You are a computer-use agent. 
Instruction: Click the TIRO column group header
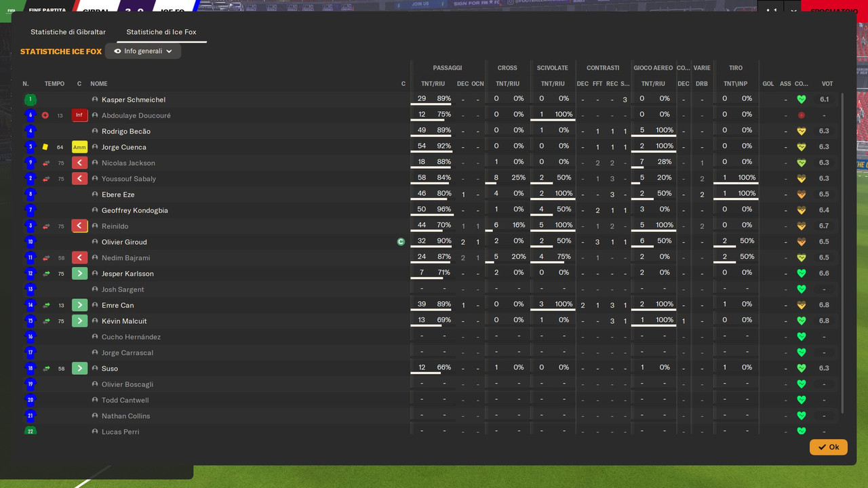[x=736, y=68]
